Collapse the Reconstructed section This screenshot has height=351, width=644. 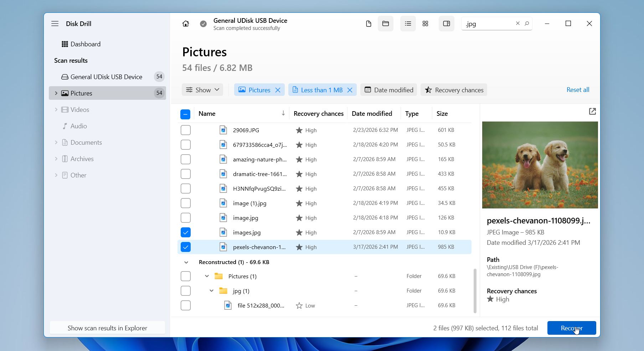click(186, 262)
